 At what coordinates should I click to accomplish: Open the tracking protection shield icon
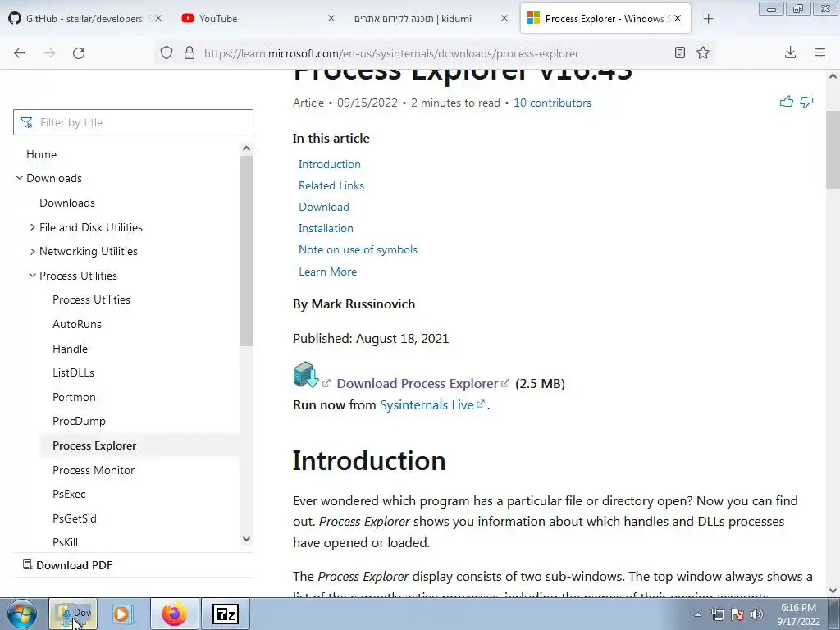click(167, 53)
